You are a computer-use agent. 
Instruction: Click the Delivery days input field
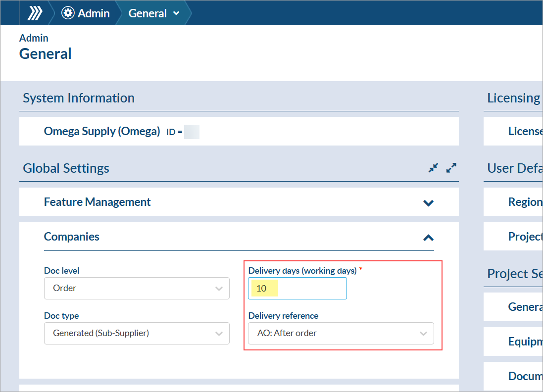tap(297, 289)
